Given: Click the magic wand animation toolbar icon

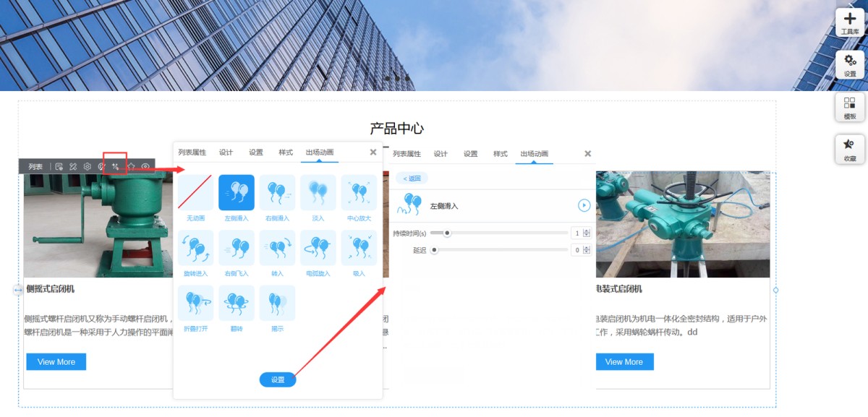Looking at the screenshot, I should [x=115, y=166].
